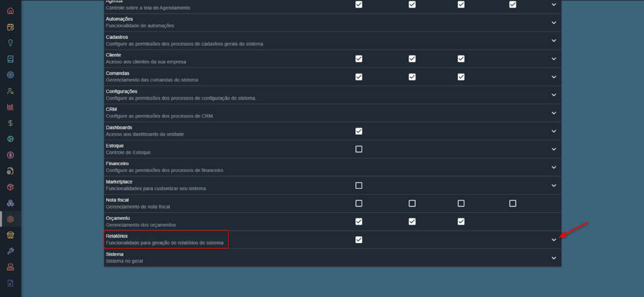Expand the Financeiro row chevron
This screenshot has height=297, width=644.
(553, 167)
